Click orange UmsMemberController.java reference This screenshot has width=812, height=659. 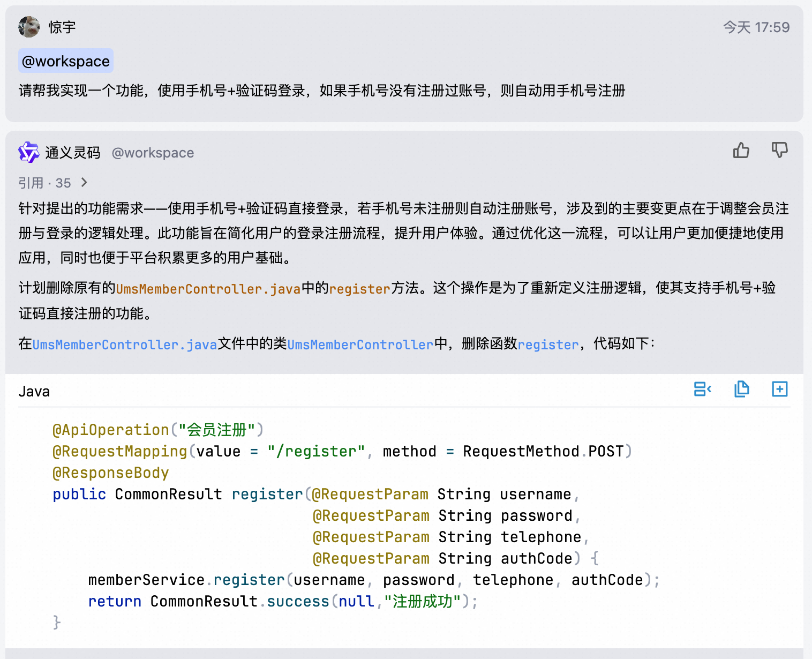[x=208, y=289]
